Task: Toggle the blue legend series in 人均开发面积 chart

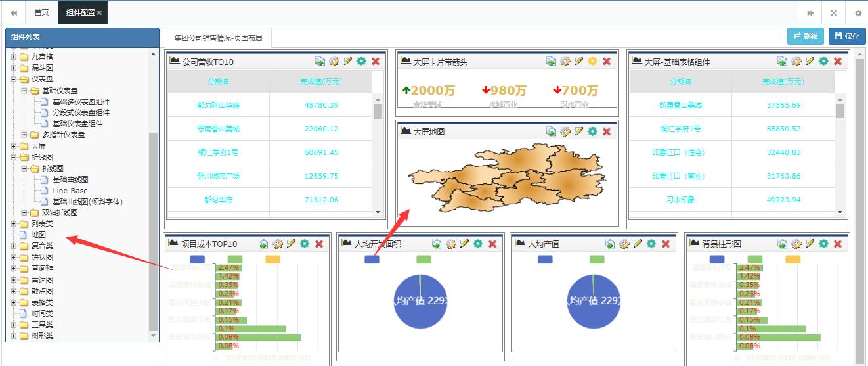Action: click(372, 260)
